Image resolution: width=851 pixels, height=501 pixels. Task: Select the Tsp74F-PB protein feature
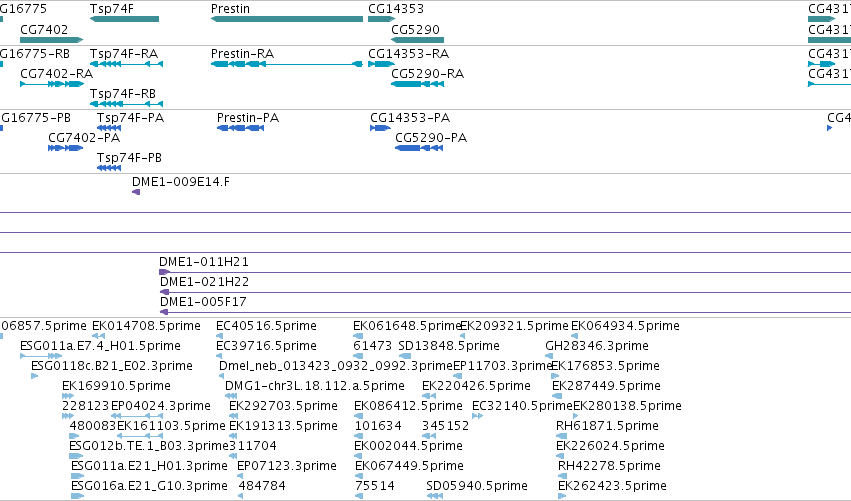(109, 168)
